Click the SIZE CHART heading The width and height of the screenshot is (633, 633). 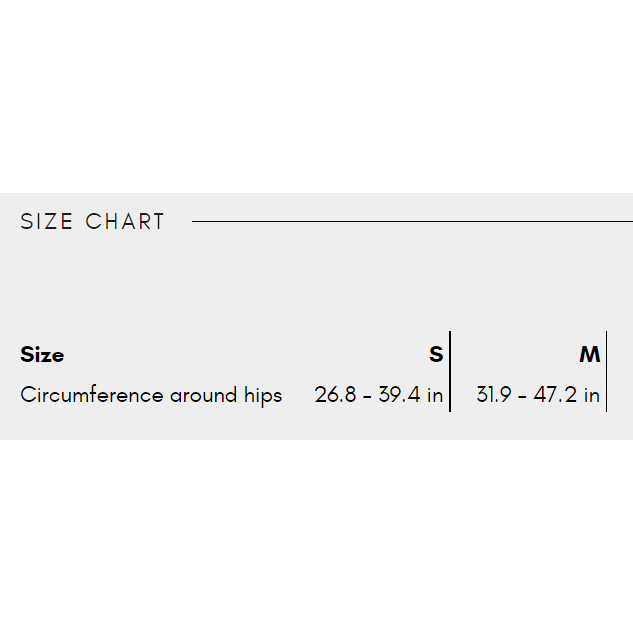(x=92, y=222)
